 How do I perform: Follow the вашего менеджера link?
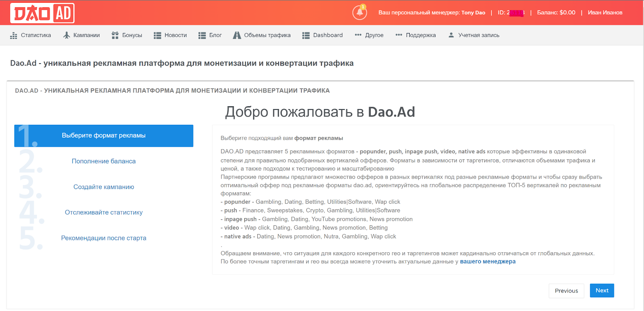point(488,262)
